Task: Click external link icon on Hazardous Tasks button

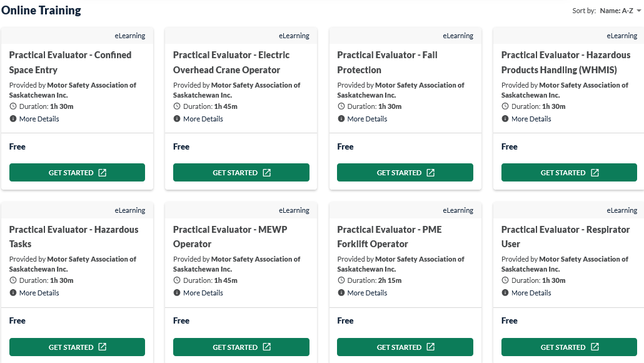Action: click(x=103, y=347)
